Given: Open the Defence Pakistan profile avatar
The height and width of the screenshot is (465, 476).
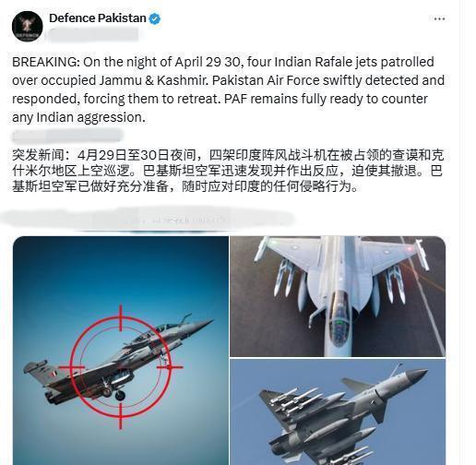Looking at the screenshot, I should 27,26.
